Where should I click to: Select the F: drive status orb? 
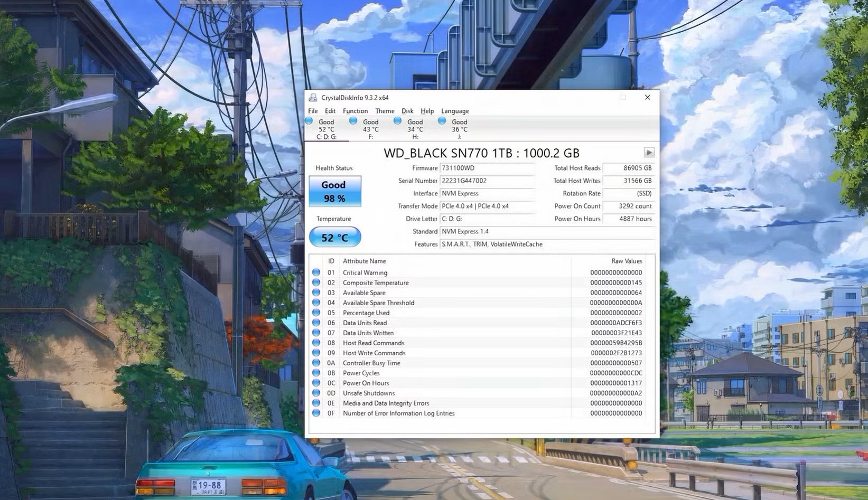coord(353,121)
